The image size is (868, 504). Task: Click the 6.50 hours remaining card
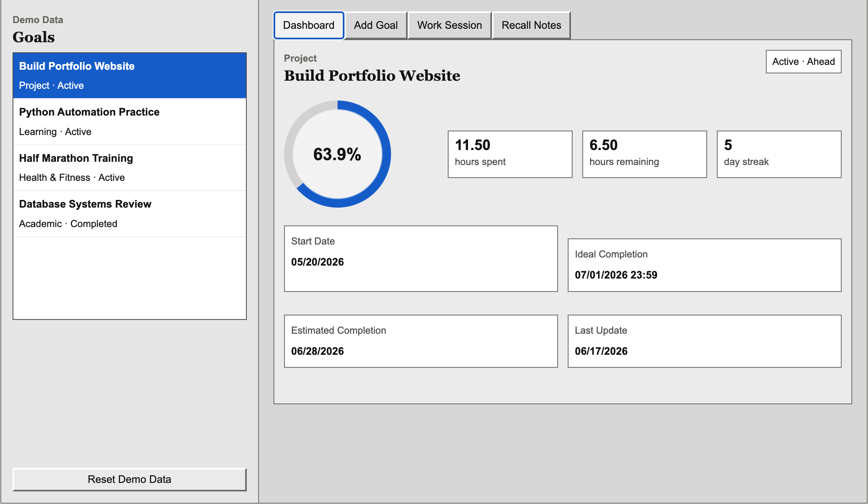tap(644, 154)
